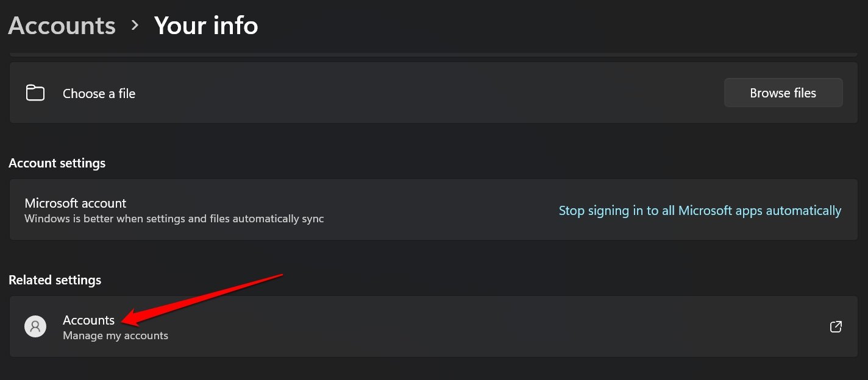
Task: Click the Microsoft account title text
Action: point(76,203)
